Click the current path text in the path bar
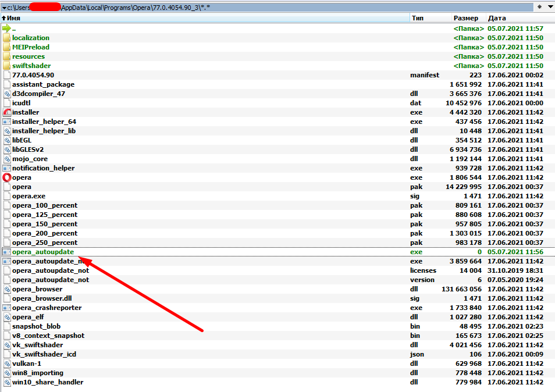This screenshot has width=555, height=392. [x=109, y=7]
